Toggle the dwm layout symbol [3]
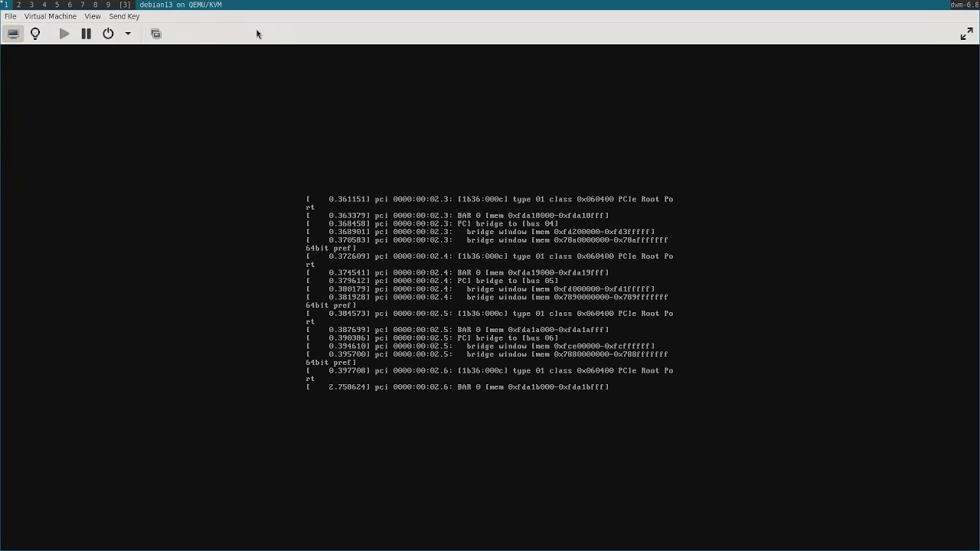Screen dimensions: 980x551 tap(125, 5)
